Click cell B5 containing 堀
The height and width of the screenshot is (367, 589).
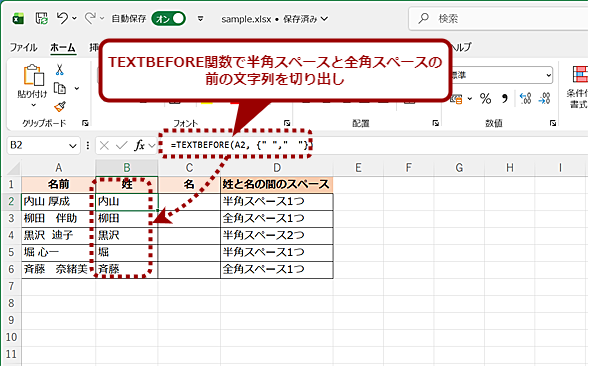tap(127, 252)
